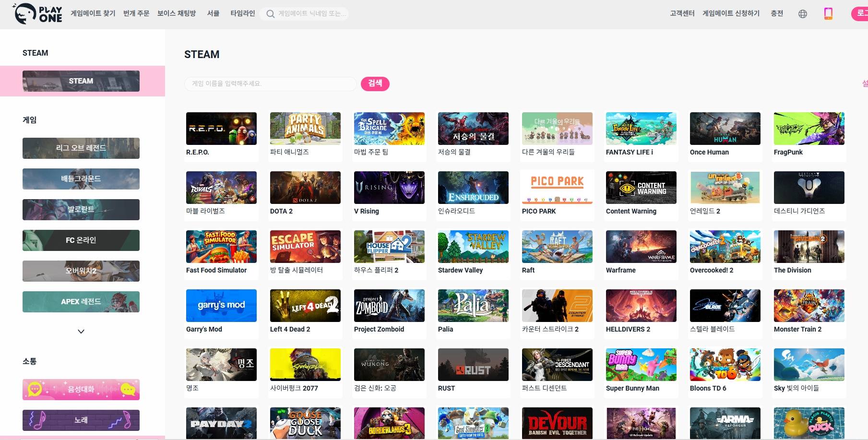868x440 pixels.
Task: Open R.E.P.O. game thumbnail
Action: pos(221,129)
